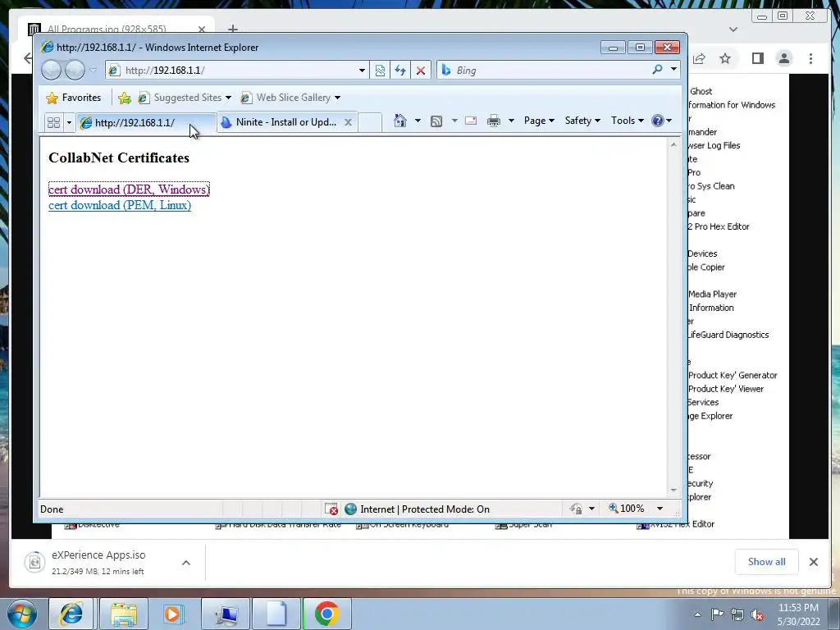Viewport: 840px width, 630px height.
Task: Expand eXPerience Apps.iso download options
Action: coord(186,563)
